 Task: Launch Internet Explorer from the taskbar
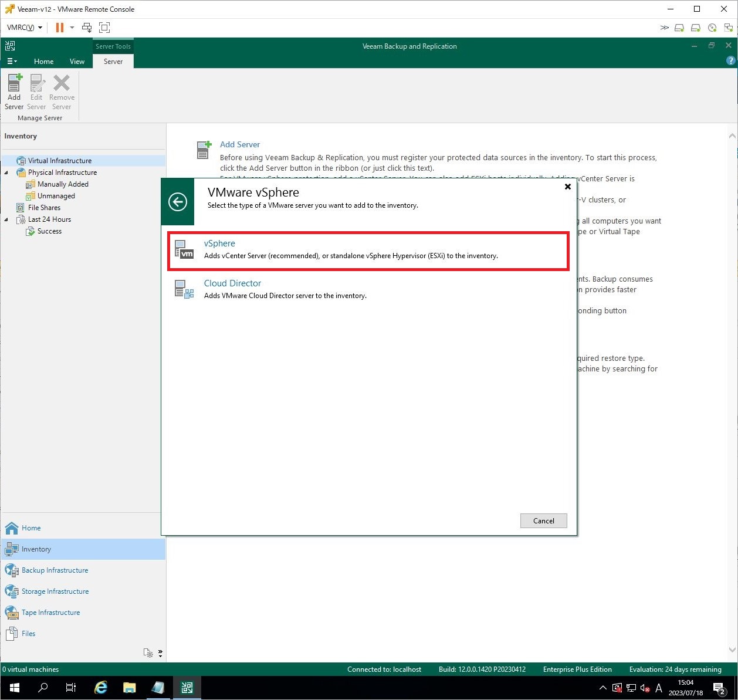tap(101, 688)
